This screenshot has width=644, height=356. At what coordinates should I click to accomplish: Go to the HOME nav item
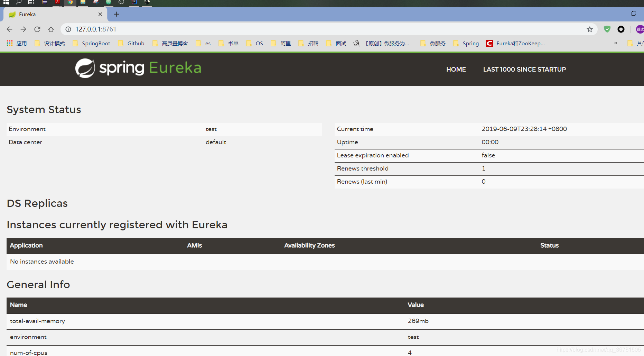pyautogui.click(x=456, y=70)
